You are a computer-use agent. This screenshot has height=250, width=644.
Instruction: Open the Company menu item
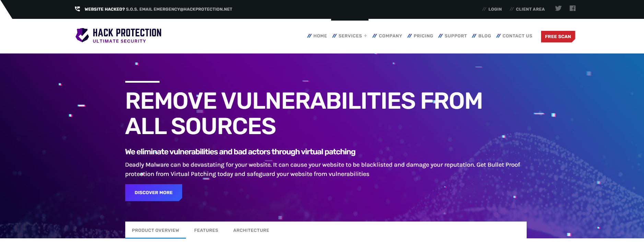390,36
